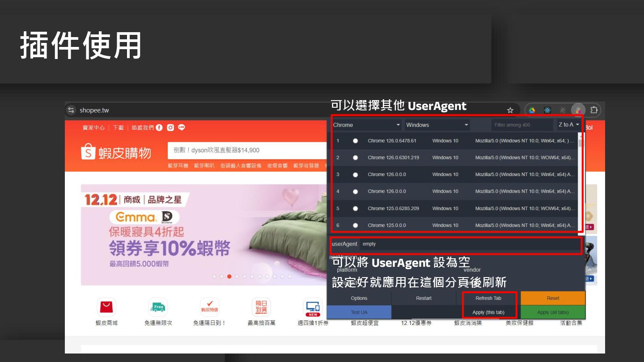This screenshot has width=644, height=362.
Task: Click the greyed-out bug extension icon
Action: [x=563, y=110]
